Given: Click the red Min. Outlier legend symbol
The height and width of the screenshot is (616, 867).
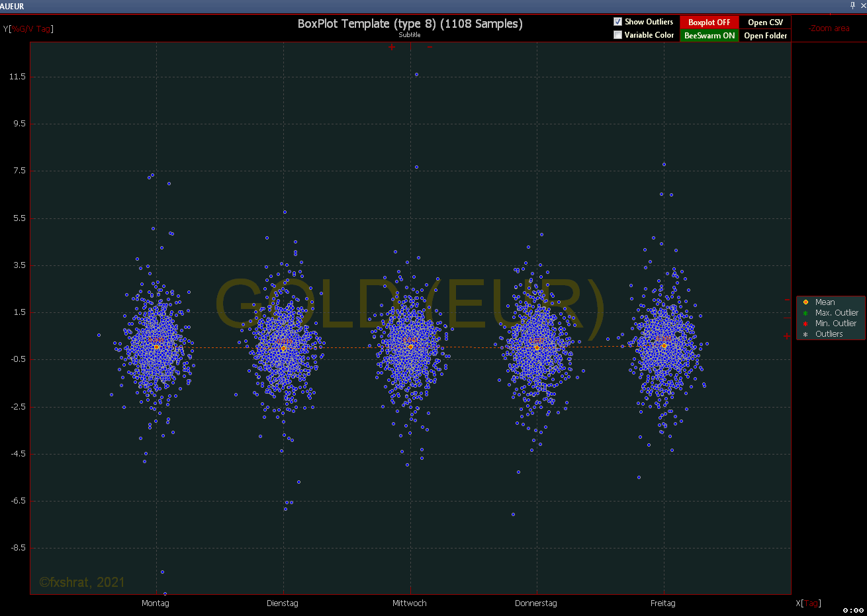Looking at the screenshot, I should pyautogui.click(x=805, y=324).
